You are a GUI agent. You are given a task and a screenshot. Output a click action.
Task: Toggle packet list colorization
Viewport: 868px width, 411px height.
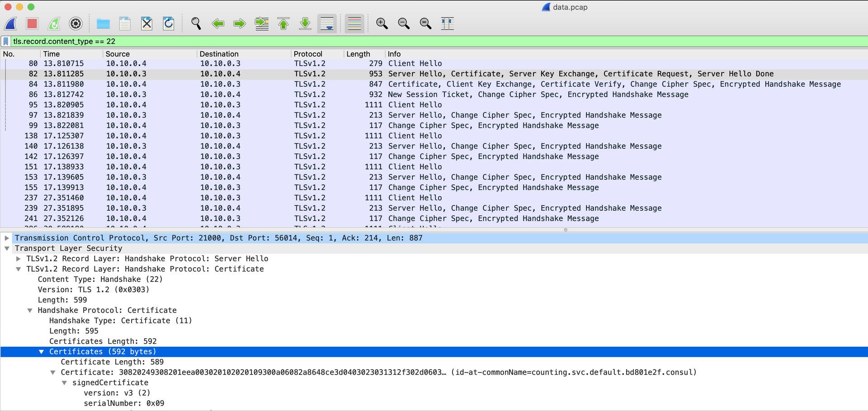354,24
